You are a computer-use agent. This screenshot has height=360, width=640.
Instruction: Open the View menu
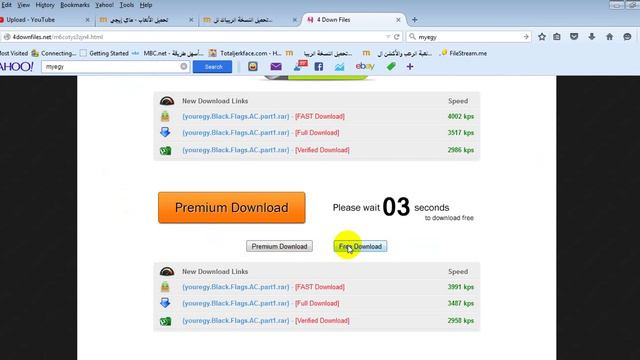click(23, 5)
